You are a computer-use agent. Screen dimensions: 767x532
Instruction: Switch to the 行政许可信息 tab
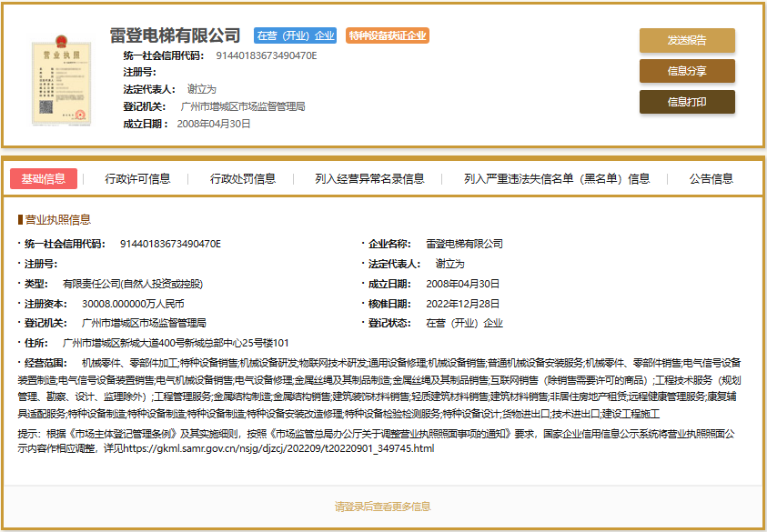[x=137, y=178]
